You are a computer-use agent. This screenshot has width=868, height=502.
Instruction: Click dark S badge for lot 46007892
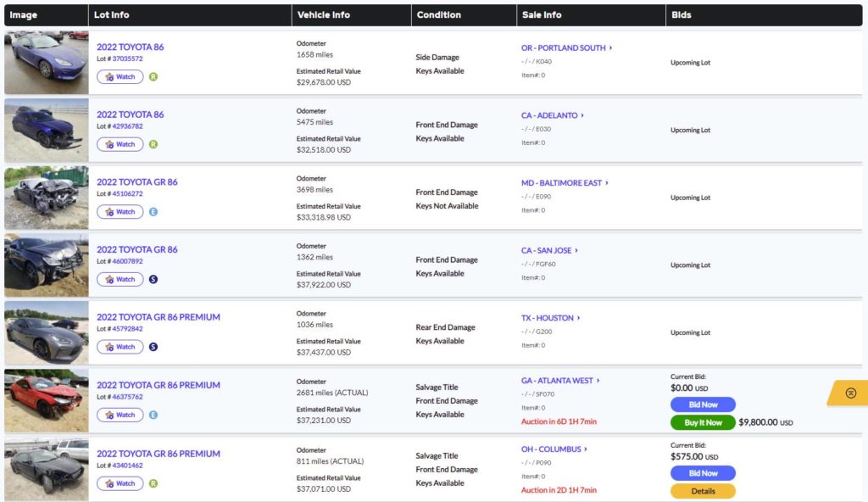[x=153, y=279]
